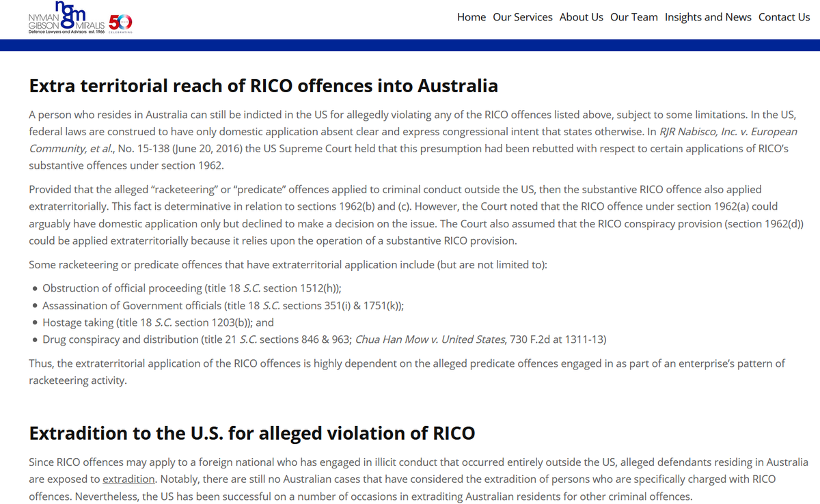Open the Our Team page
820x504 pixels.
[x=634, y=17]
